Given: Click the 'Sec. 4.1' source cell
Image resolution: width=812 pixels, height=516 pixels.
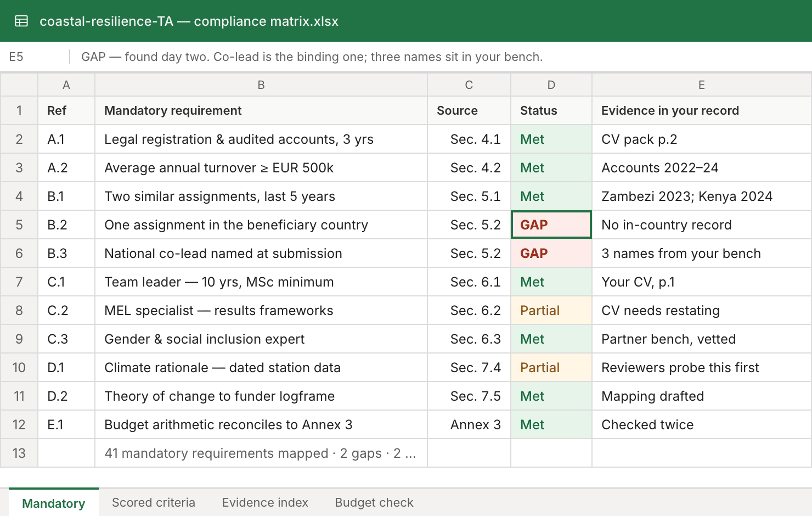Looking at the screenshot, I should click(469, 139).
